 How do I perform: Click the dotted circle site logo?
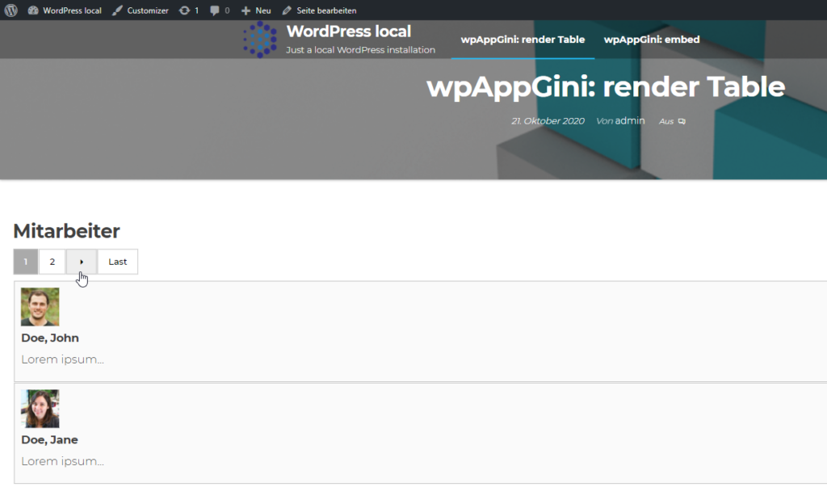[x=259, y=40]
